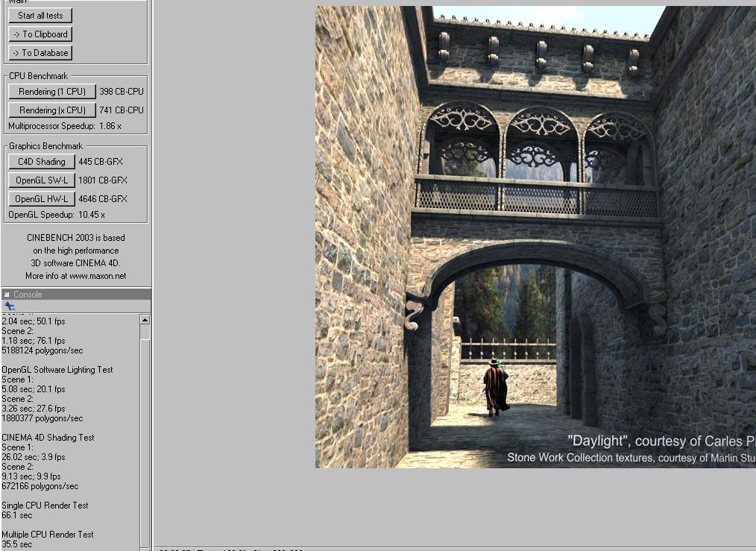Click the 35.5 sec console line

pos(17,544)
